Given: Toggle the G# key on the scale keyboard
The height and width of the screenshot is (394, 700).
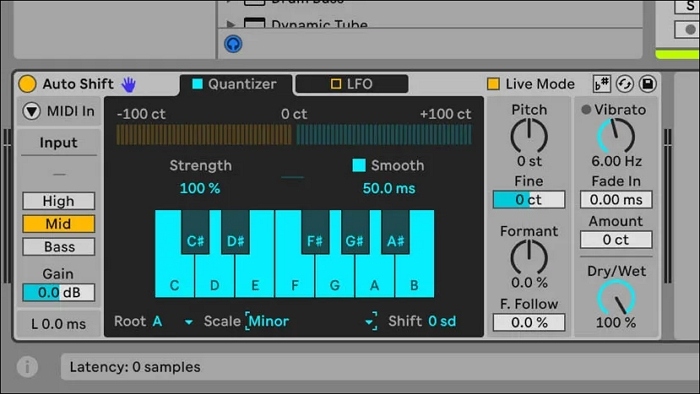Looking at the screenshot, I should click(x=355, y=232).
